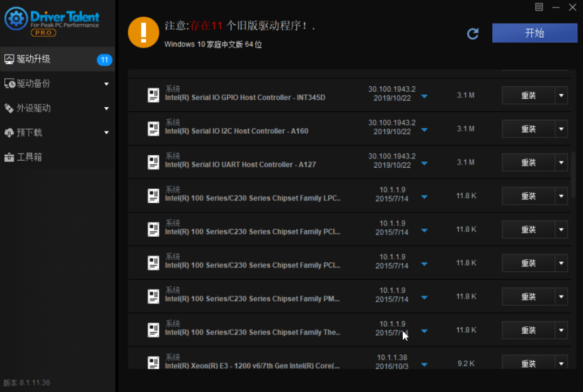Click the Driver Talent logo
Viewport: 583px width, 392px height.
(x=52, y=21)
